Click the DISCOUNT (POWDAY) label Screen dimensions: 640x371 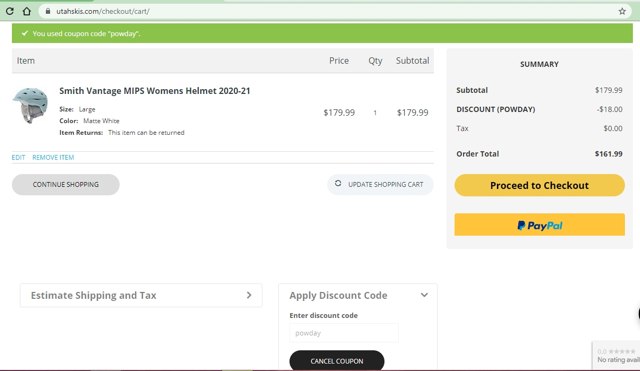pos(496,109)
